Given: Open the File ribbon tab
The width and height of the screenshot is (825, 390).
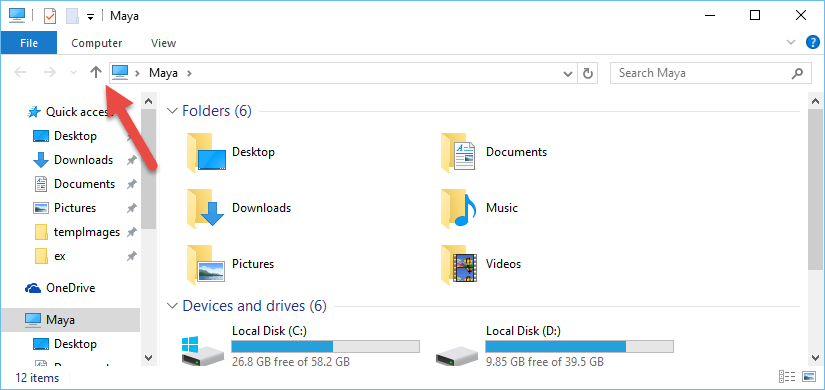Looking at the screenshot, I should [28, 43].
